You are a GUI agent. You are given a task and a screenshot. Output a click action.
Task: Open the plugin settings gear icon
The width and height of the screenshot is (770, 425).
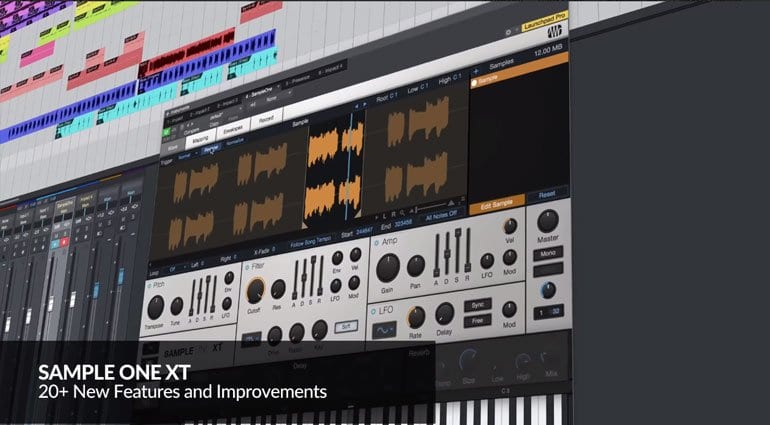pos(508,31)
